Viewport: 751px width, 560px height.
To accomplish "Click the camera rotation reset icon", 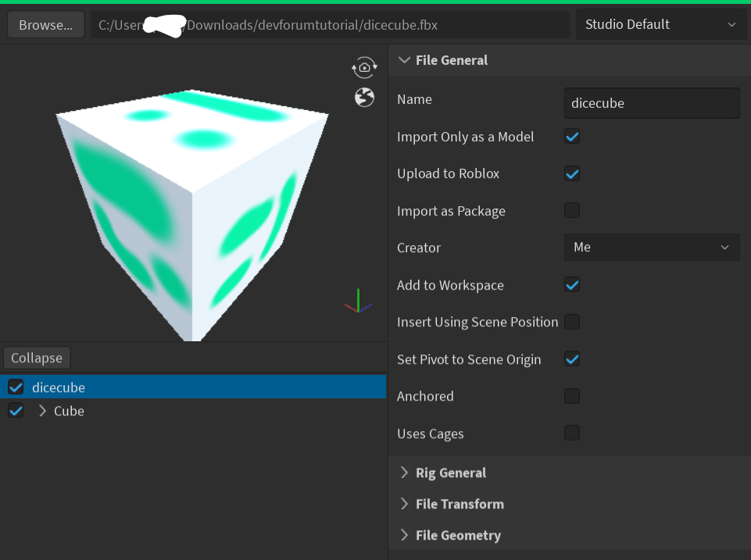I will tap(363, 67).
